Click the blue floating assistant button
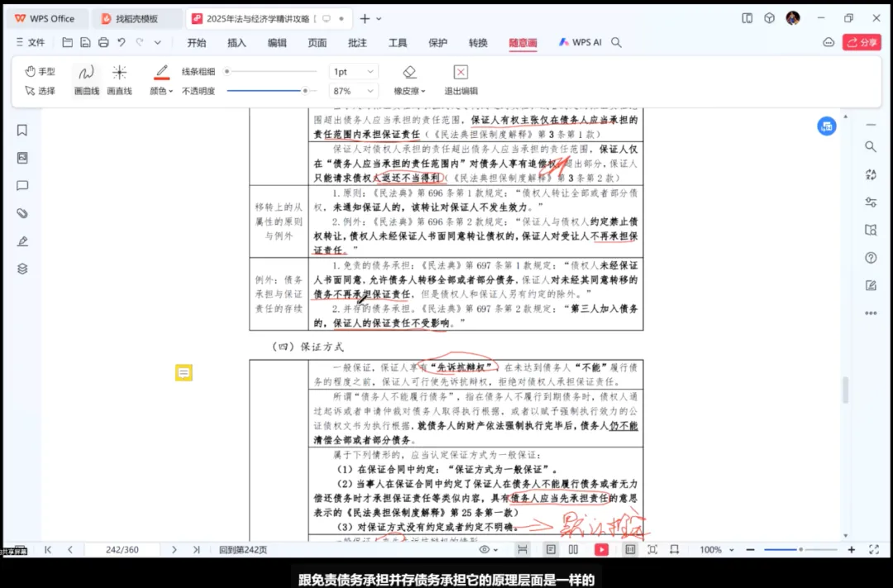 (x=827, y=126)
